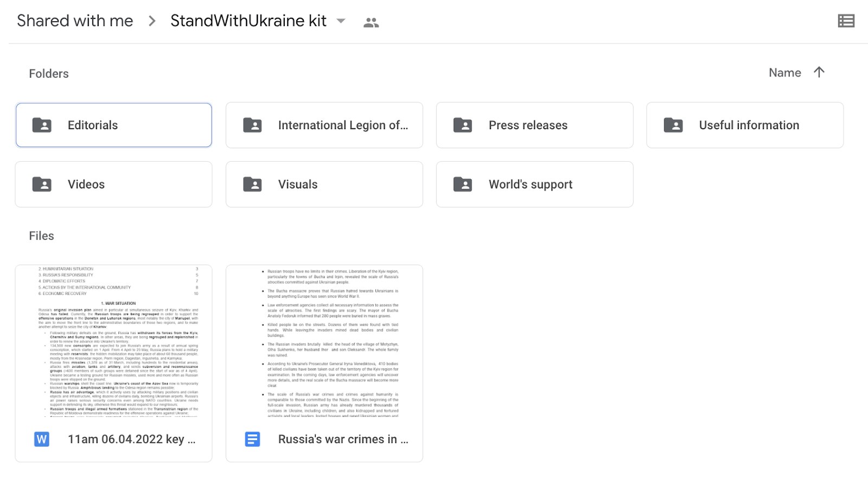868x487 pixels.
Task: Open the Name sort option
Action: [x=784, y=73]
